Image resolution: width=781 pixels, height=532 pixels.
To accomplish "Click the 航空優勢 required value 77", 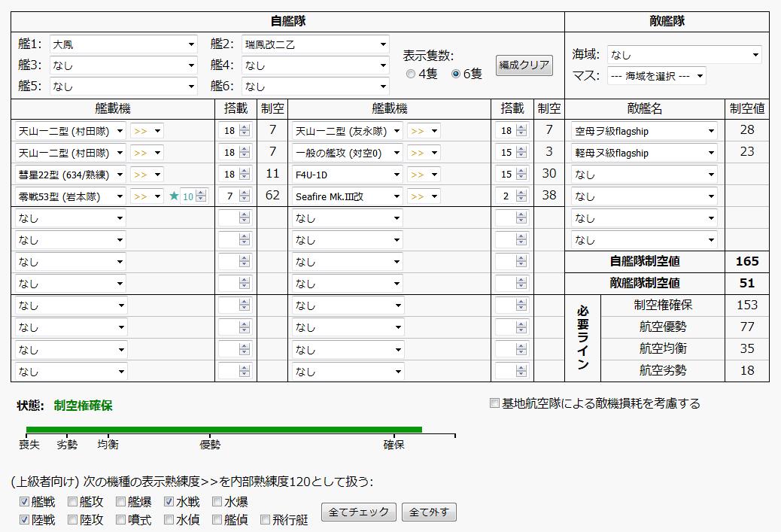I will [747, 327].
